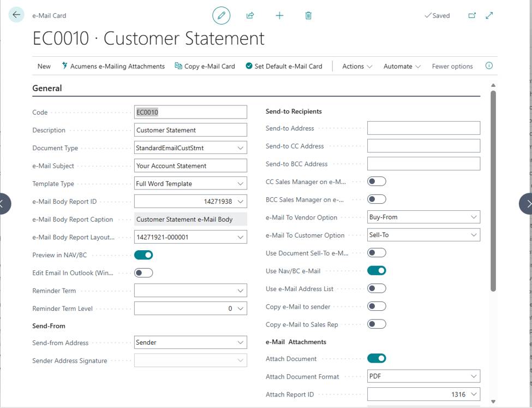
Task: Open the Automate menu
Action: pyautogui.click(x=402, y=66)
